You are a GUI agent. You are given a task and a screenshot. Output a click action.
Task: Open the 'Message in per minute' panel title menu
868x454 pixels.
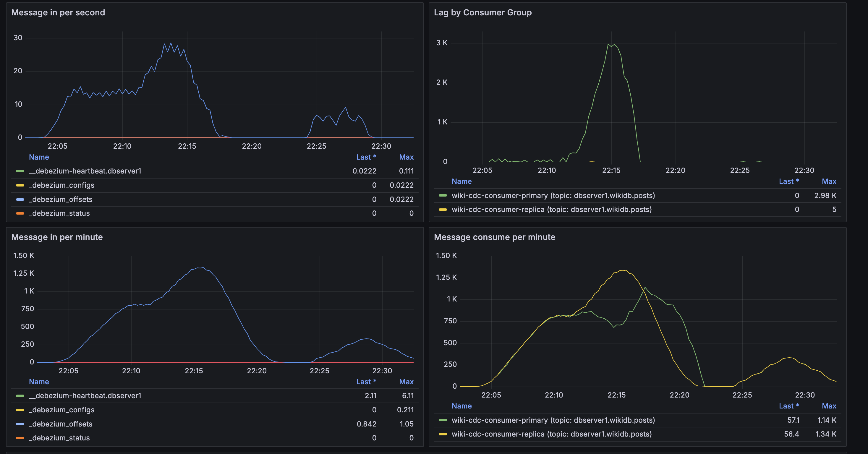[x=57, y=237]
